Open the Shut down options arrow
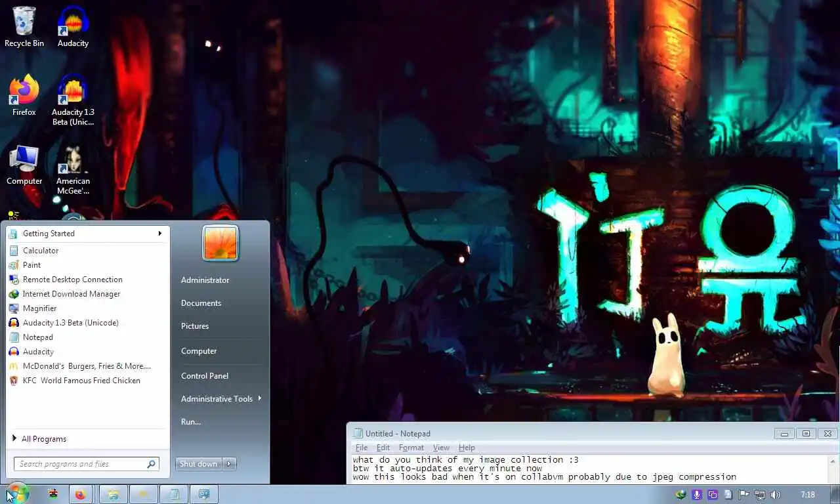The image size is (840, 504). (x=229, y=464)
